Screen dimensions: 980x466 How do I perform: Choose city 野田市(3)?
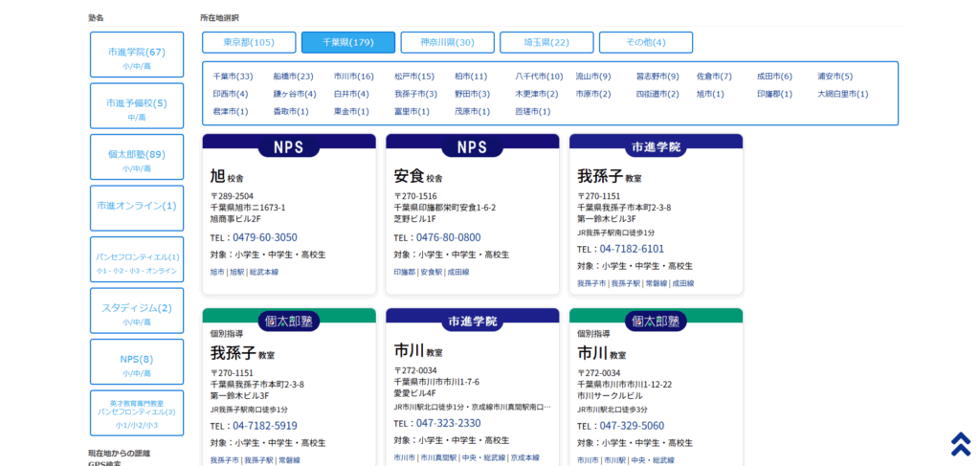point(473,95)
